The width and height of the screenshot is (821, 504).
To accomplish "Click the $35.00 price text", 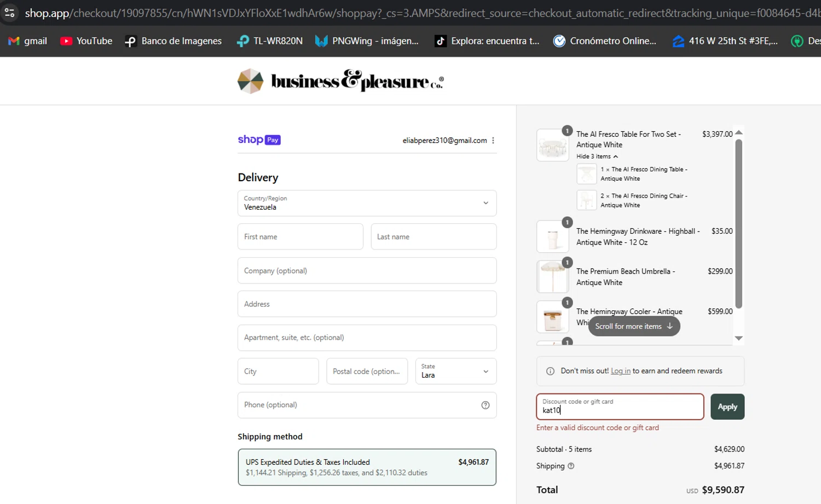I will 722,231.
